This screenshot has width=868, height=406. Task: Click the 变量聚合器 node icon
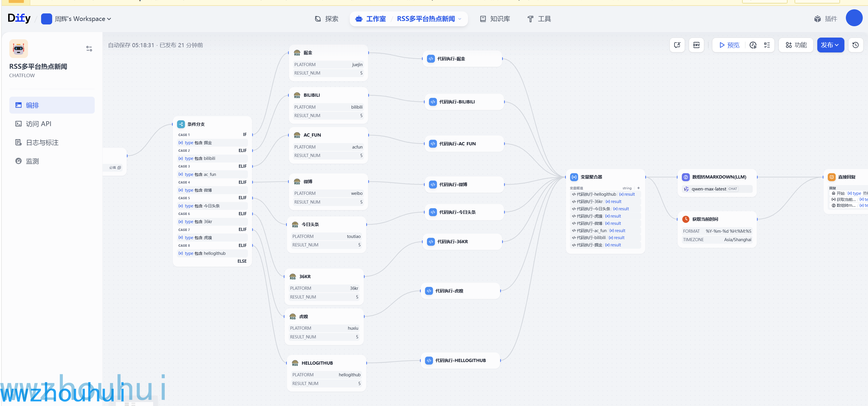(574, 177)
